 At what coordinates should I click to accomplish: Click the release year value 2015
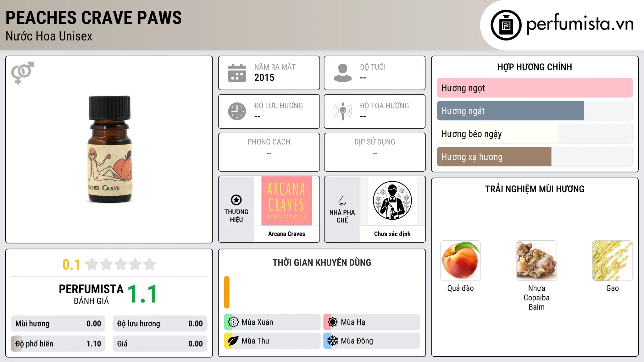pos(264,78)
